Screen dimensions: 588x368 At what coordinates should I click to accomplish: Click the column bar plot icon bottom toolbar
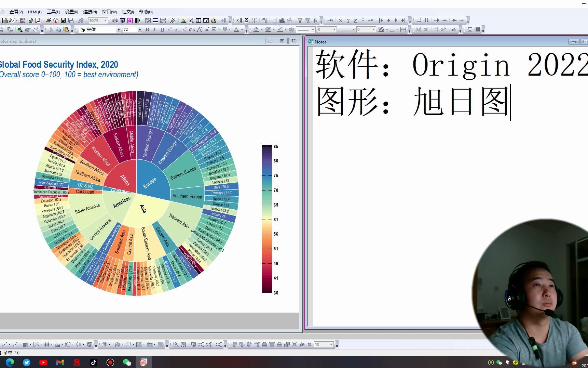tap(26, 345)
